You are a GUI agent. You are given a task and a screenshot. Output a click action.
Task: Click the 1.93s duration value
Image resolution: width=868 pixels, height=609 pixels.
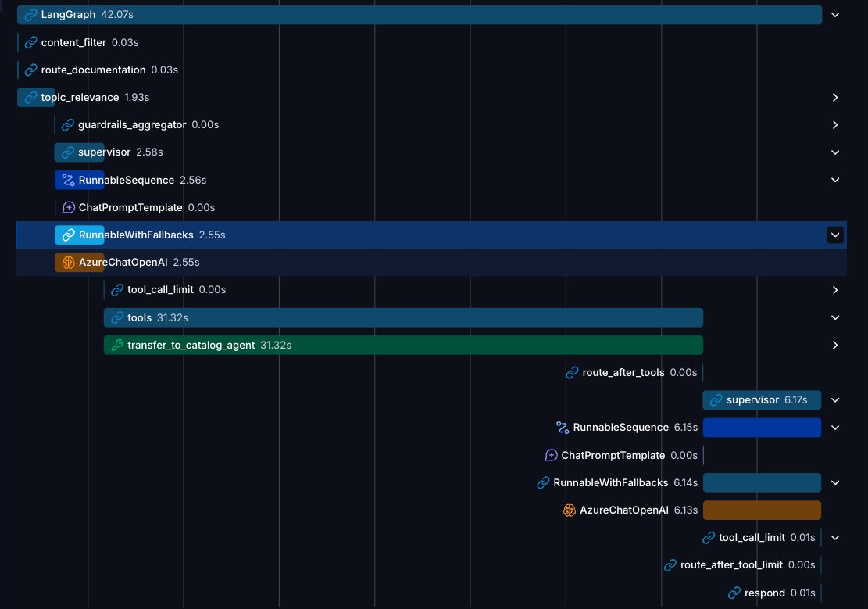(x=137, y=98)
